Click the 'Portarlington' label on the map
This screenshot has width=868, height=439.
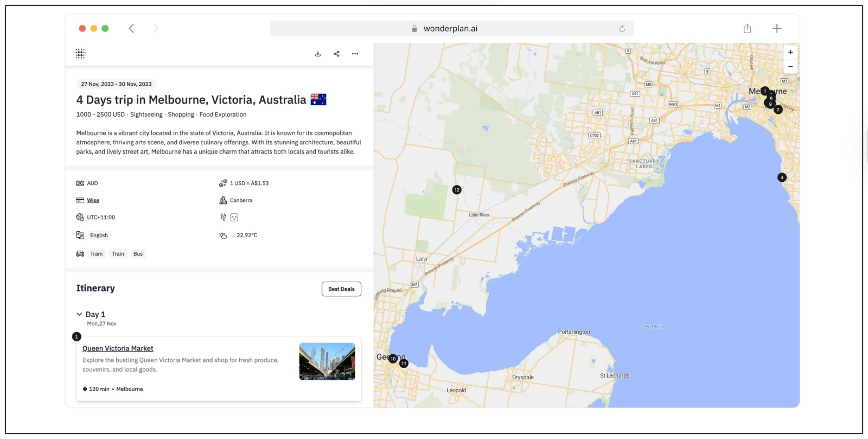(x=574, y=332)
